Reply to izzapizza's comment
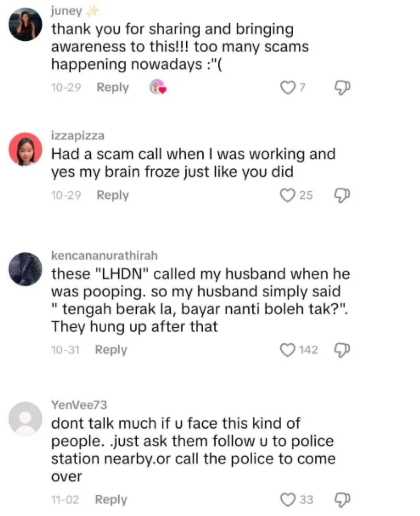Screen dimensions: 420x516 point(112,195)
